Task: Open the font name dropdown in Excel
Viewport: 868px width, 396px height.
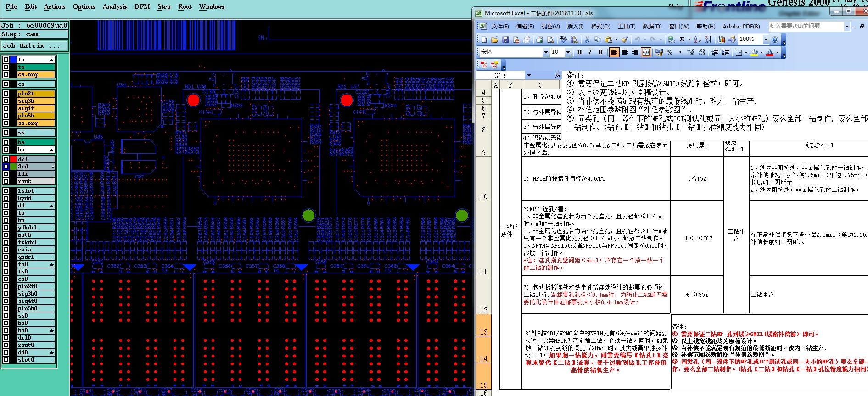Action: 546,52
